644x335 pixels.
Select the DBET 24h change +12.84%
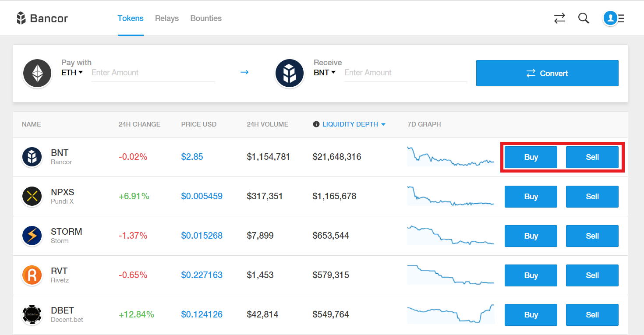pos(136,314)
